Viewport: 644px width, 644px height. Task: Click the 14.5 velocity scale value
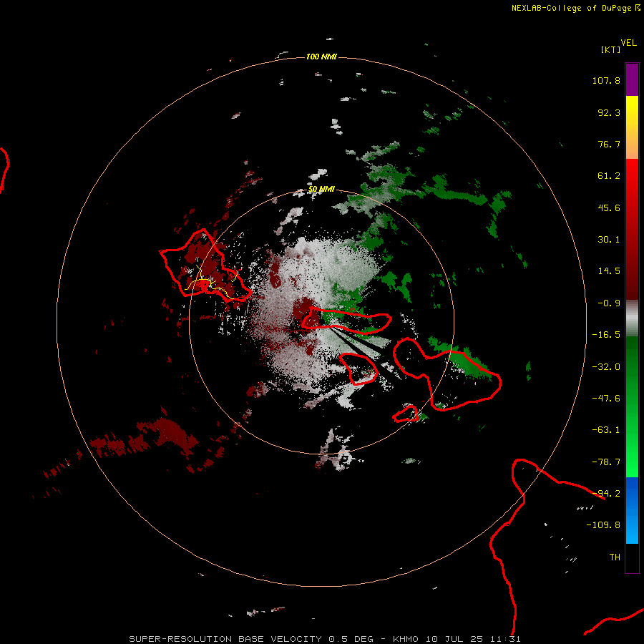pos(609,271)
